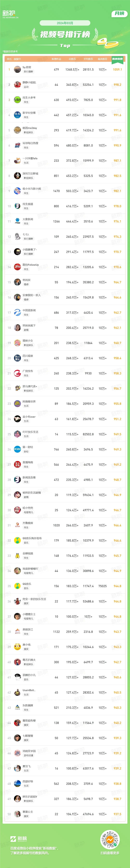Click the 新榜指数 column header

coord(118,59)
